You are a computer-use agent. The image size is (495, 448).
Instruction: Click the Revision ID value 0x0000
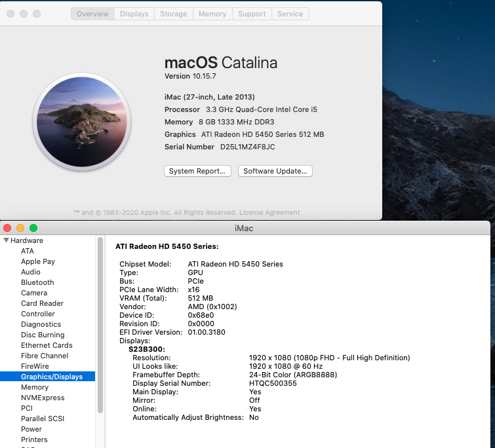[x=201, y=324]
